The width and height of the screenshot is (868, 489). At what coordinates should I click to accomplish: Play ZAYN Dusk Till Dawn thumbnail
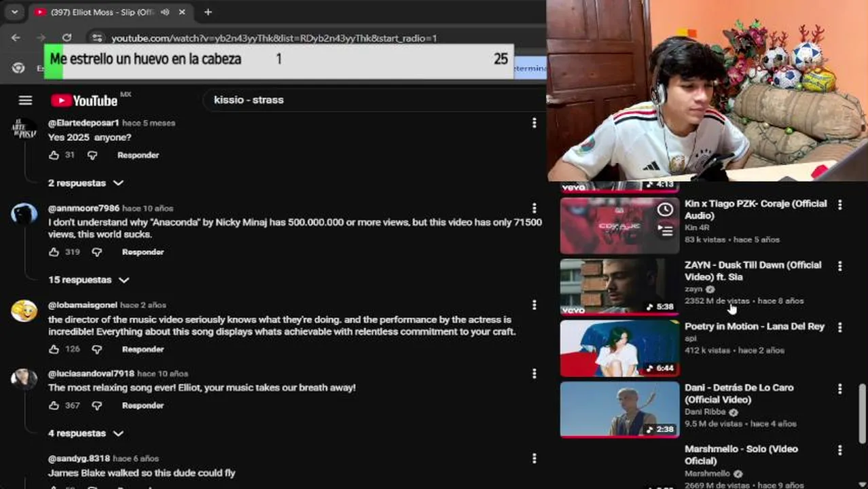pos(619,287)
